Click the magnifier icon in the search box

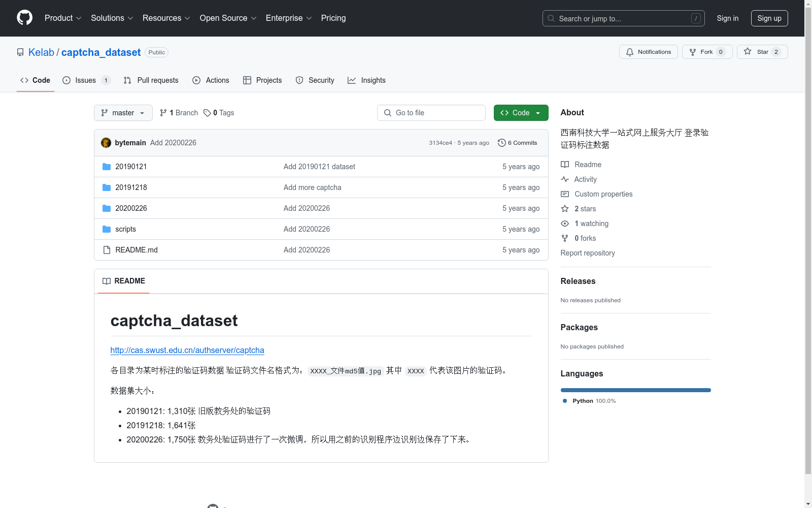tap(551, 18)
